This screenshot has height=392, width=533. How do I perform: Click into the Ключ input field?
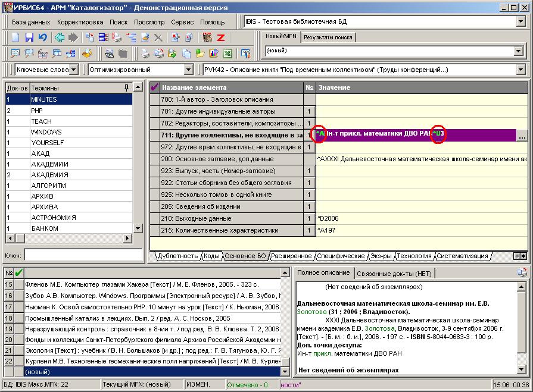click(83, 255)
